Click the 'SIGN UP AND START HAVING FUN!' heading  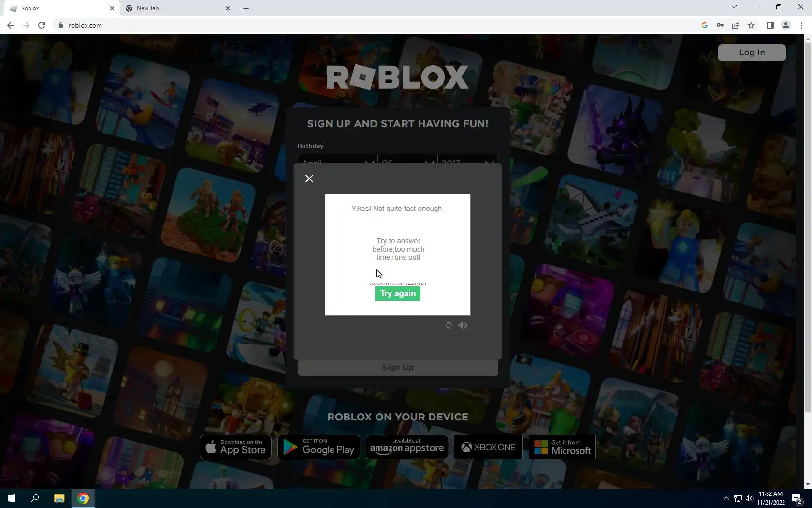tap(398, 124)
